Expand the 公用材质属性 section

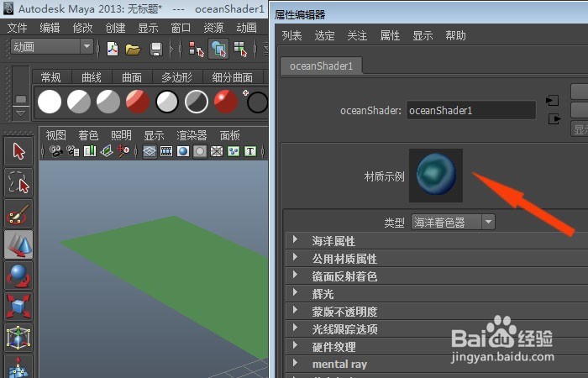(x=295, y=257)
